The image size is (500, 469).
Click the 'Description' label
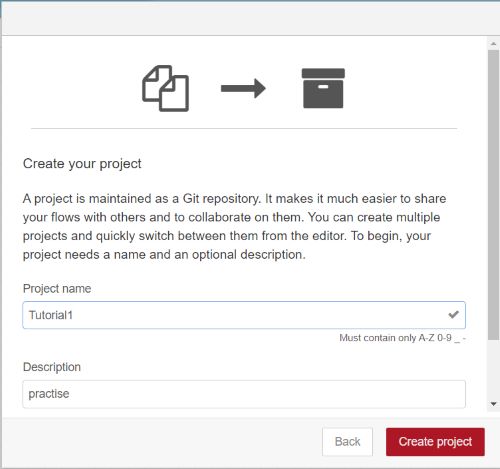(52, 367)
